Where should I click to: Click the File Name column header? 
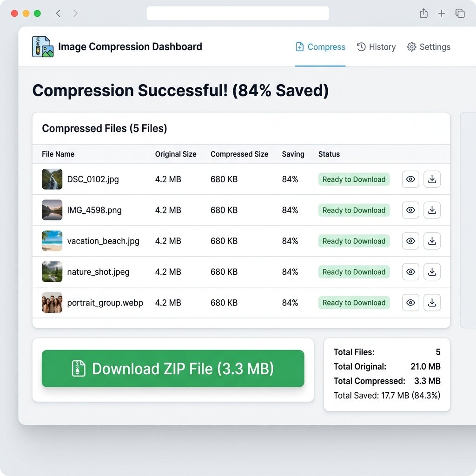[58, 154]
